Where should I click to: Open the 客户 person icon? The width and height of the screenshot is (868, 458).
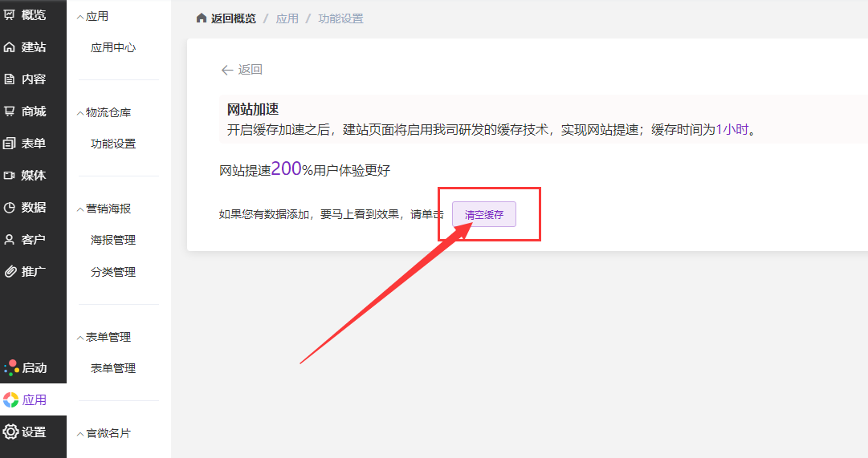pyautogui.click(x=10, y=240)
